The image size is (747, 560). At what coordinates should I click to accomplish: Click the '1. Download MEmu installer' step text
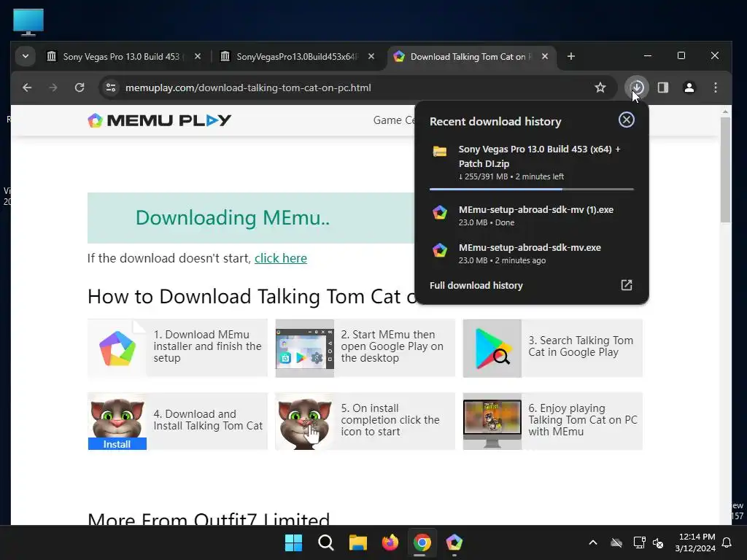tap(207, 346)
